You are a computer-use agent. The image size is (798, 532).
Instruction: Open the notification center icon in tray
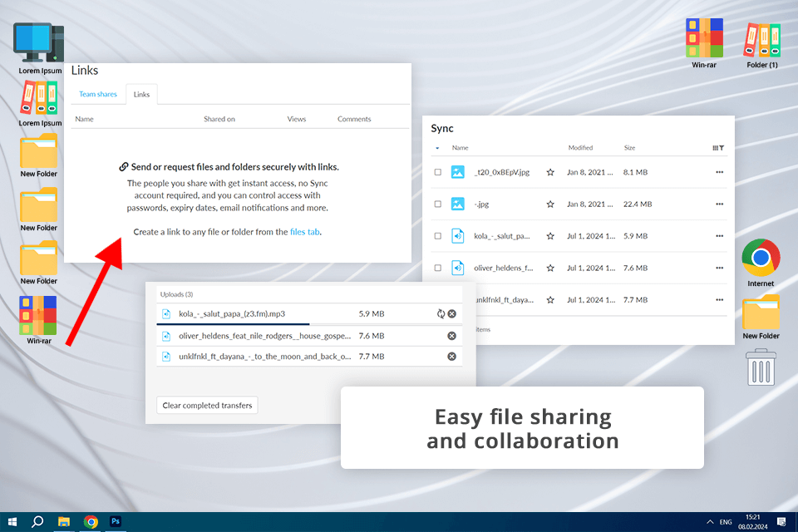click(x=781, y=522)
